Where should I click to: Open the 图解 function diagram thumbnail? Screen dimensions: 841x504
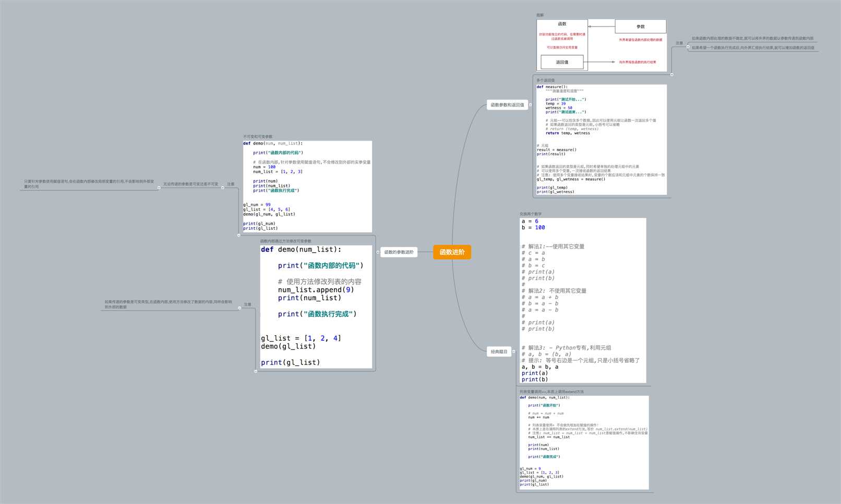coord(602,45)
